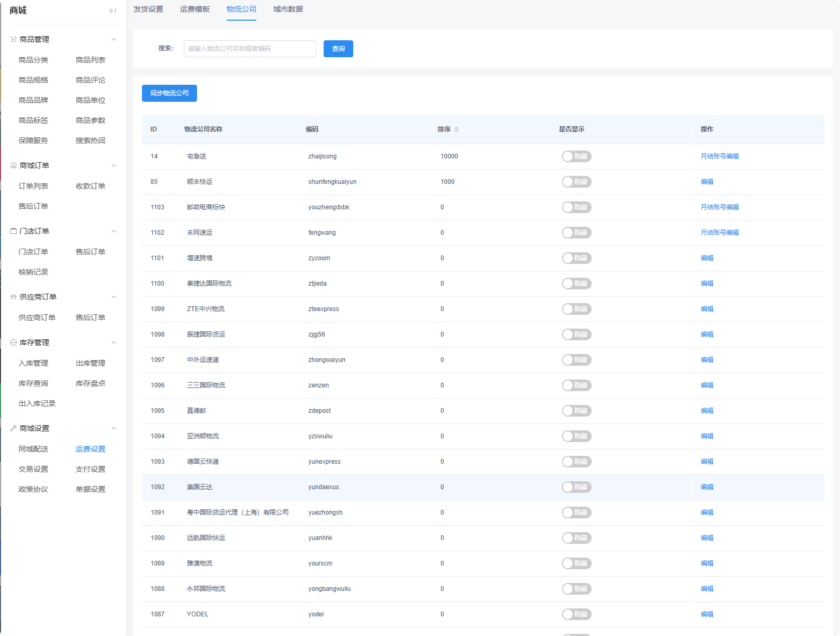Click the 商品管理 cart icon
The image size is (840, 636).
[13, 39]
